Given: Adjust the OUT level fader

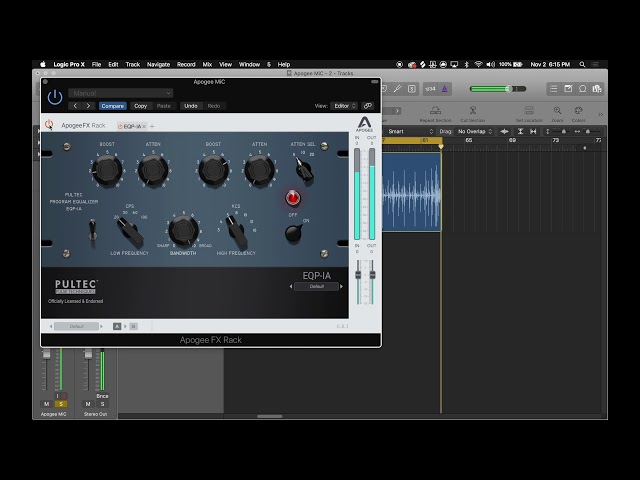Looking at the screenshot, I should (x=372, y=275).
